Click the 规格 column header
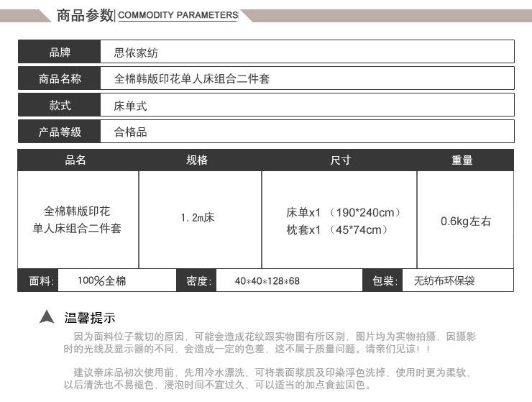The height and width of the screenshot is (402, 532). (x=197, y=160)
